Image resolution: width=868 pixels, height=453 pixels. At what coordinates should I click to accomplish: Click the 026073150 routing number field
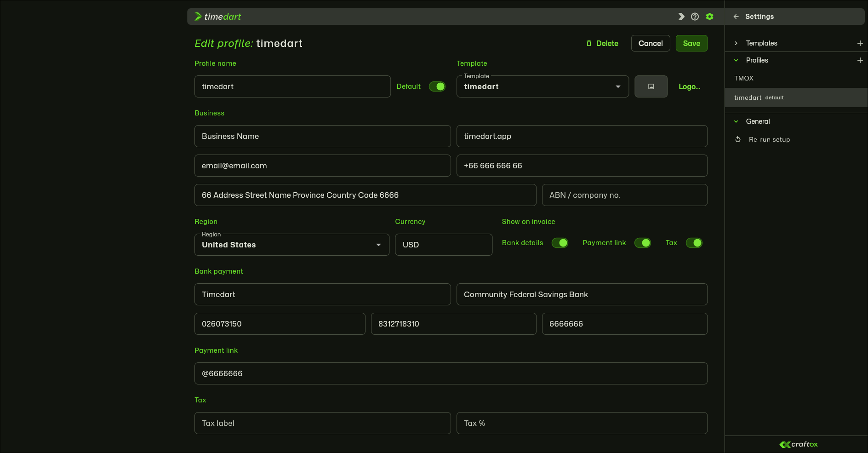click(280, 324)
